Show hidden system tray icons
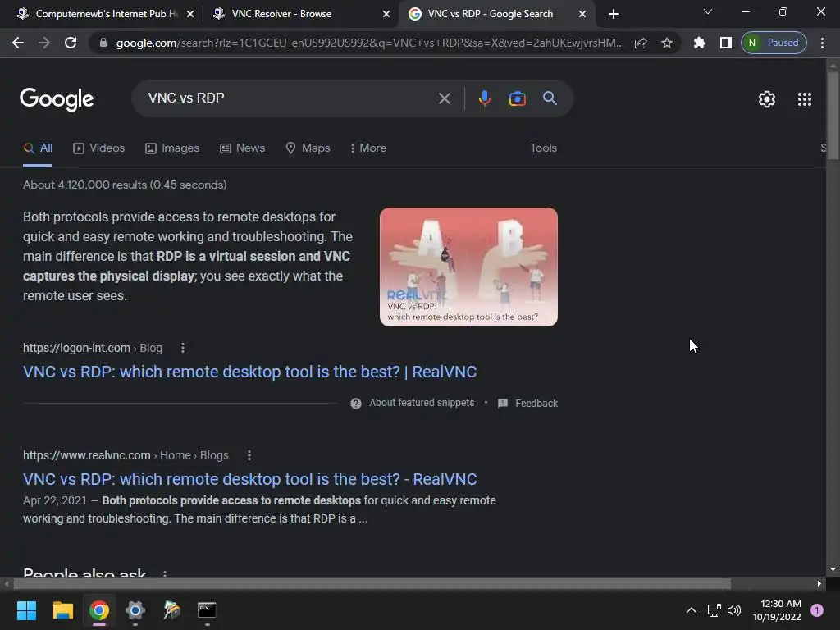 coord(692,610)
